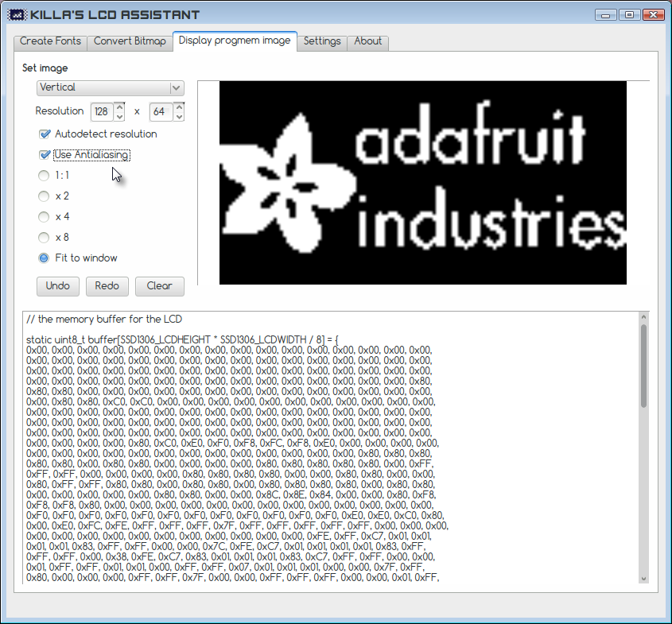The image size is (672, 624).
Task: Maximize the LCD Assistant window
Action: pyautogui.click(x=629, y=15)
